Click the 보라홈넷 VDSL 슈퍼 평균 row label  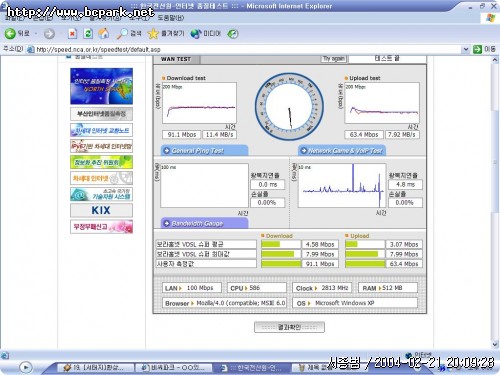pos(206,244)
